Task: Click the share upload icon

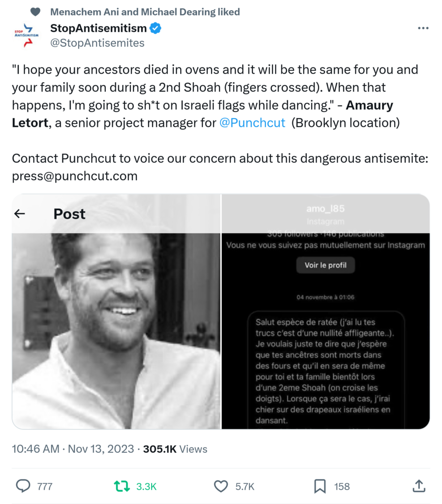Action: coord(418,486)
